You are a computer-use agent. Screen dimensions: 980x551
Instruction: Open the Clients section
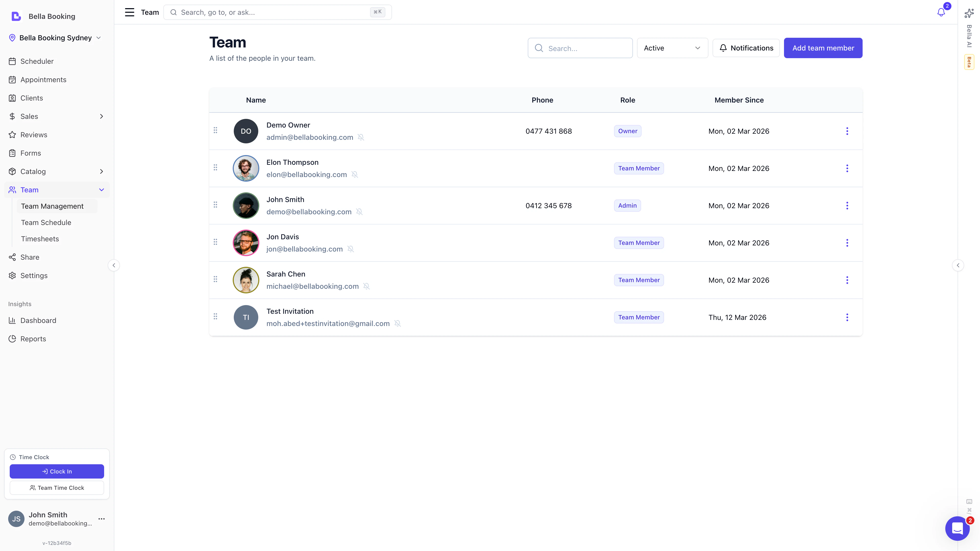pos(32,98)
